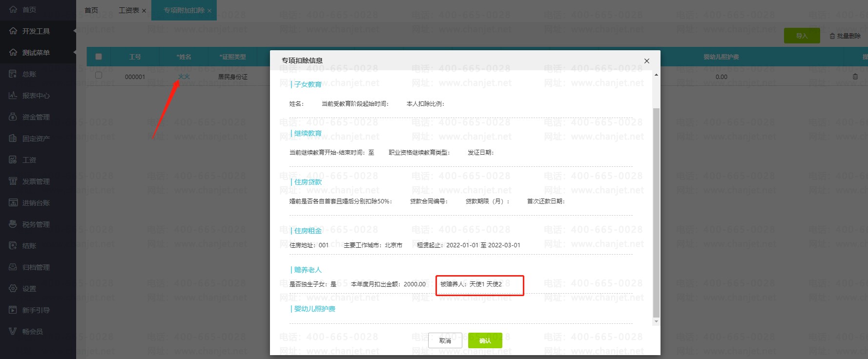868x359 pixels.
Task: Close the 专项扣除信息 dialog
Action: pyautogui.click(x=647, y=61)
